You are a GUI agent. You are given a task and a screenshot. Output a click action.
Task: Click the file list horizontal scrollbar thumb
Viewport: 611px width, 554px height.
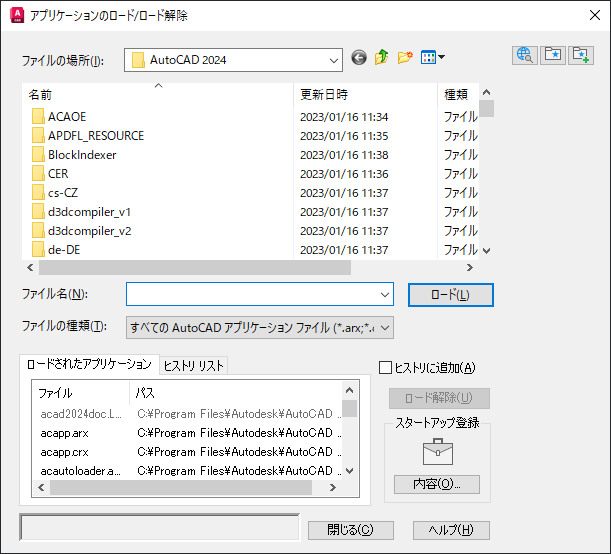point(195,267)
